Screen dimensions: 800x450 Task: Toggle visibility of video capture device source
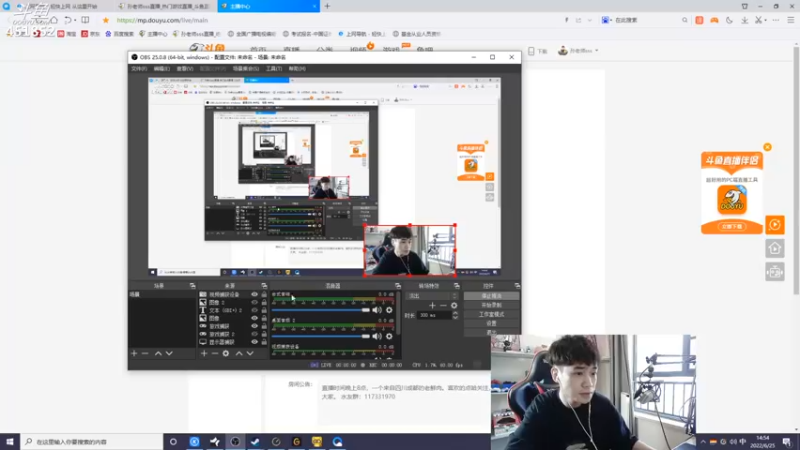pyautogui.click(x=254, y=294)
